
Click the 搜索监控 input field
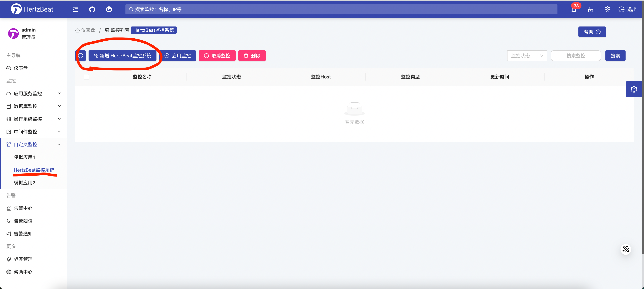(x=576, y=56)
